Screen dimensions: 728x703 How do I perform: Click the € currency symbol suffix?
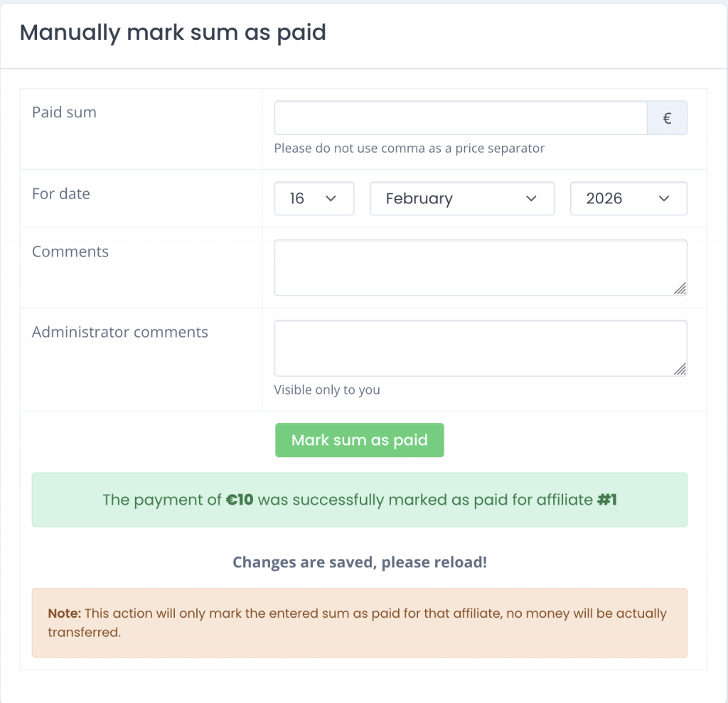[667, 117]
